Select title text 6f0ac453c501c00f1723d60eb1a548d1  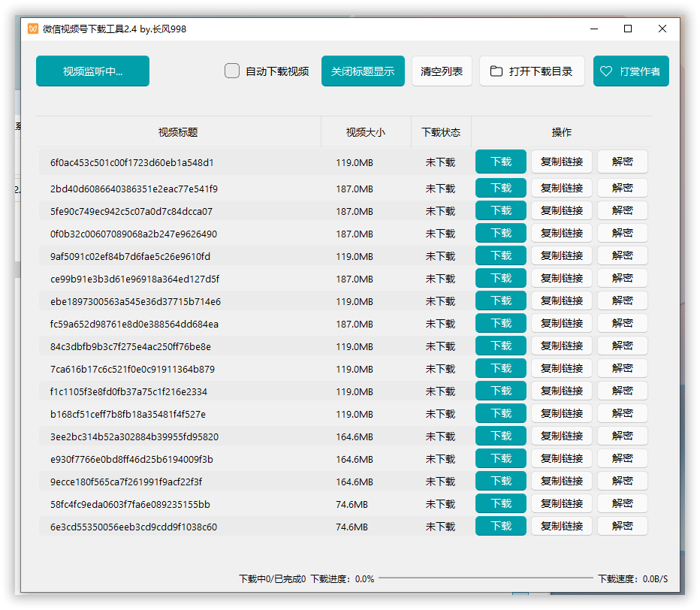[131, 162]
